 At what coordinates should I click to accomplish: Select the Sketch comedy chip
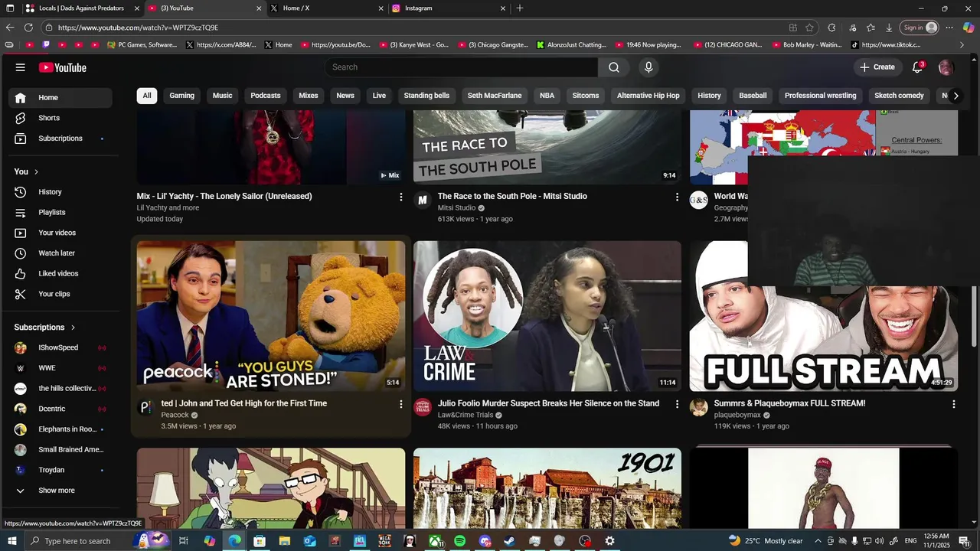899,96
